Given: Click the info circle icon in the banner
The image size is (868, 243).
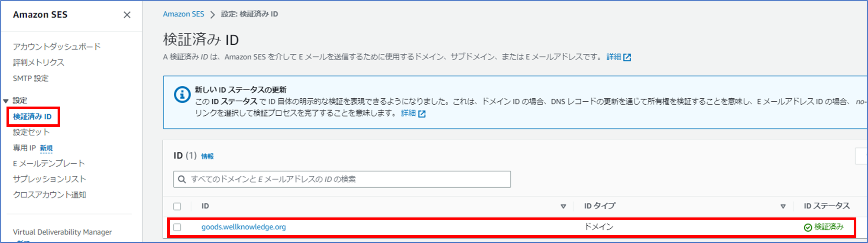Looking at the screenshot, I should (x=182, y=94).
